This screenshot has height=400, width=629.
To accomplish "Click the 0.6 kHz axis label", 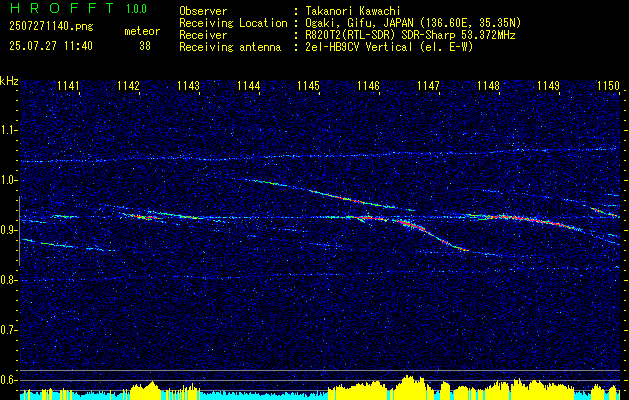I will click(x=8, y=380).
